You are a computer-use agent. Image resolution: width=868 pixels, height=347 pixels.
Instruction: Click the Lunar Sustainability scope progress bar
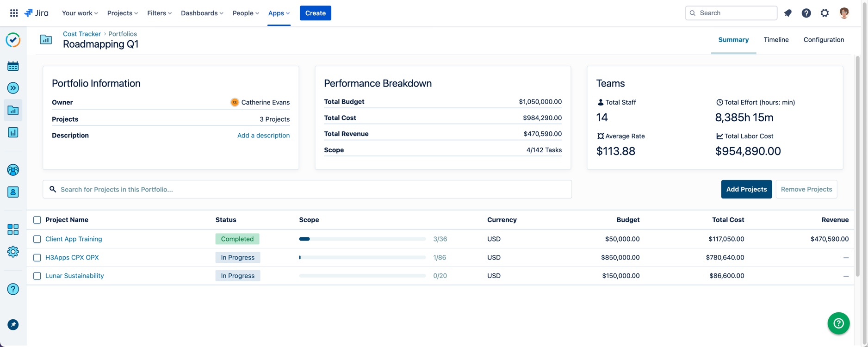362,276
